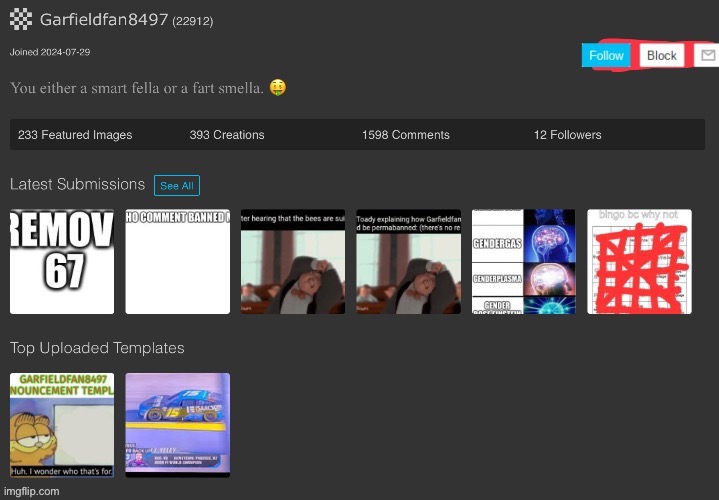Open the bees meme thumbnail
Screen dimensions: 719x500
point(293,261)
